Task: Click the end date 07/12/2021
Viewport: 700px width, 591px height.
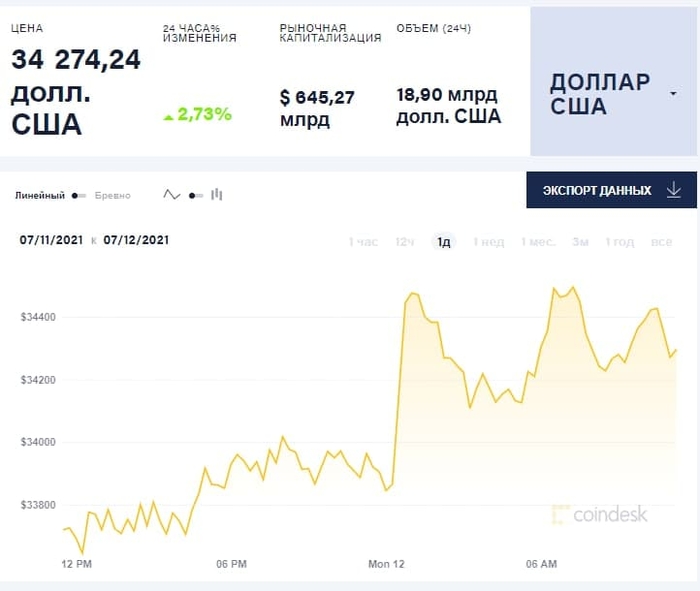Action: 136,240
